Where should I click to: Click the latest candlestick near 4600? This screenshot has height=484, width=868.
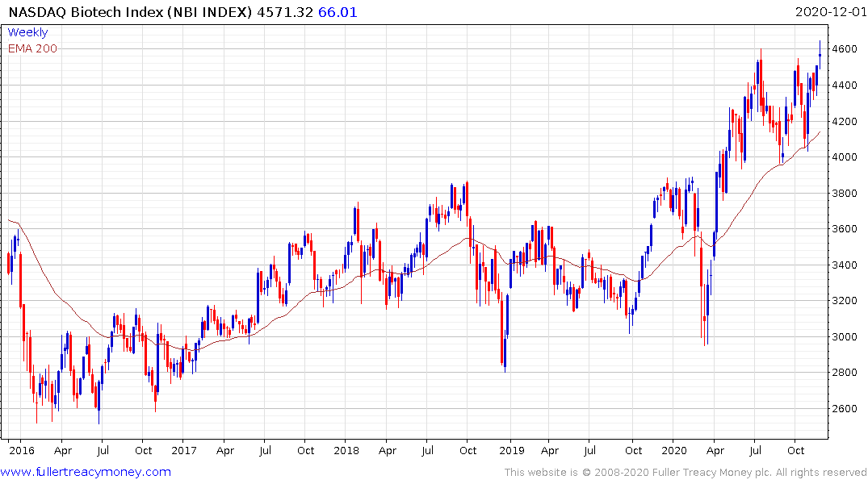[x=820, y=54]
